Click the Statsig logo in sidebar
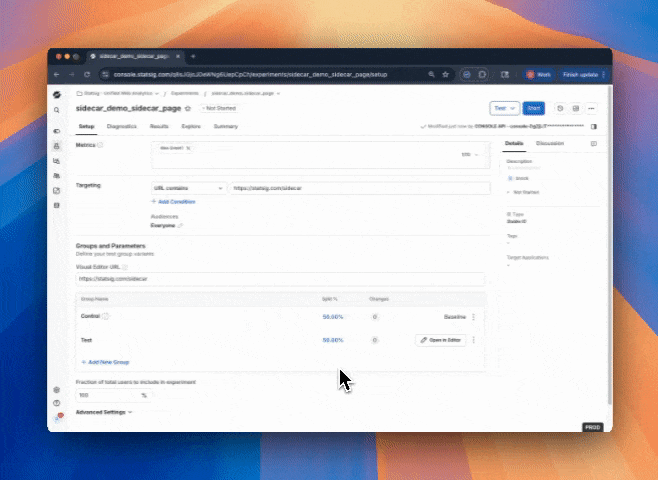The width and height of the screenshot is (658, 480). (x=57, y=93)
